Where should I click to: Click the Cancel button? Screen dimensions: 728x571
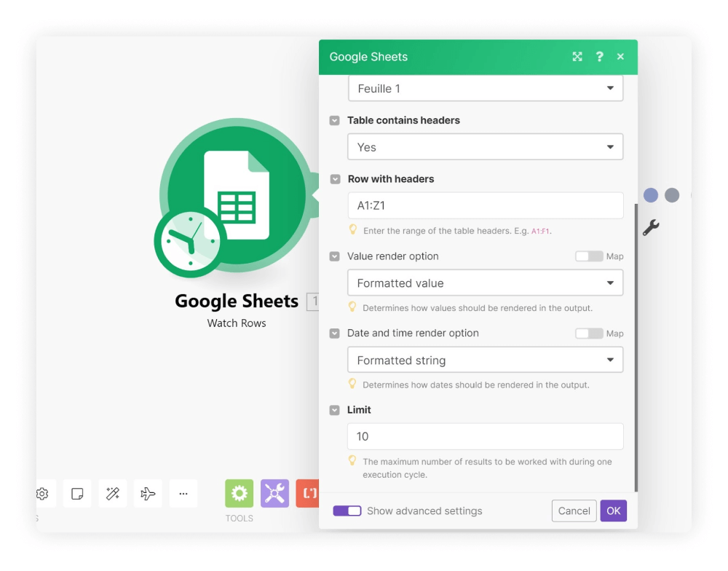(574, 511)
